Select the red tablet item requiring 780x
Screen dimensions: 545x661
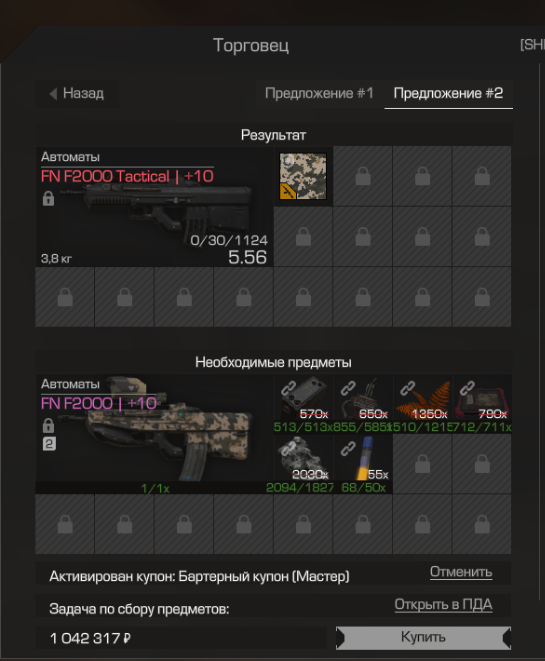point(482,404)
